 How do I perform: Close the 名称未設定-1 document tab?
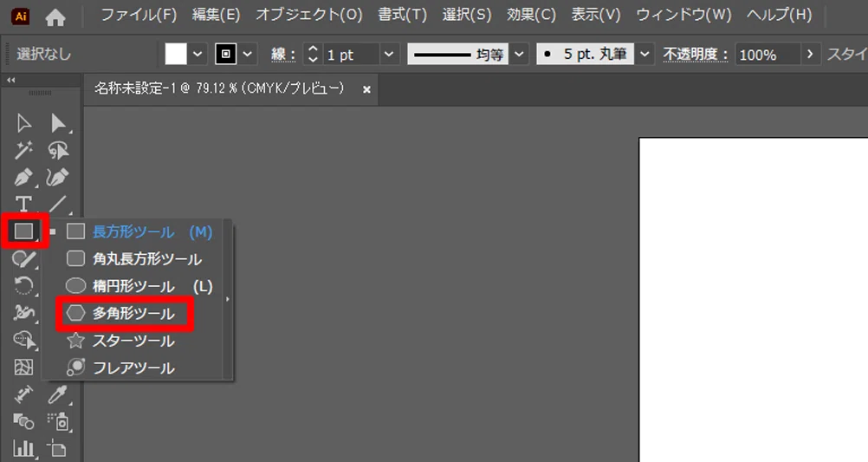click(366, 89)
